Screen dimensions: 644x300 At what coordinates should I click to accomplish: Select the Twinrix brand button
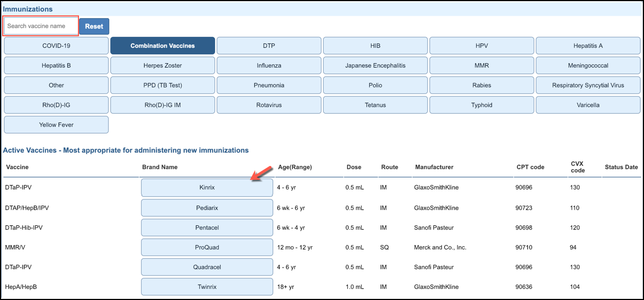[207, 287]
